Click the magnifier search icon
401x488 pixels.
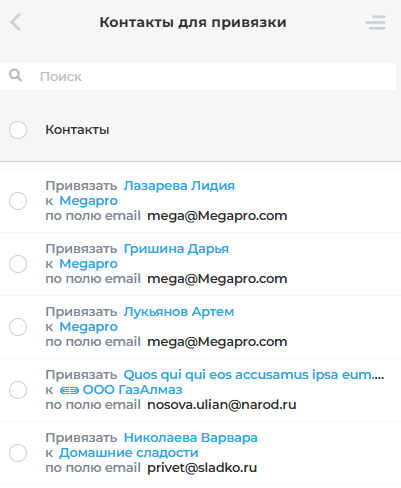[x=15, y=76]
